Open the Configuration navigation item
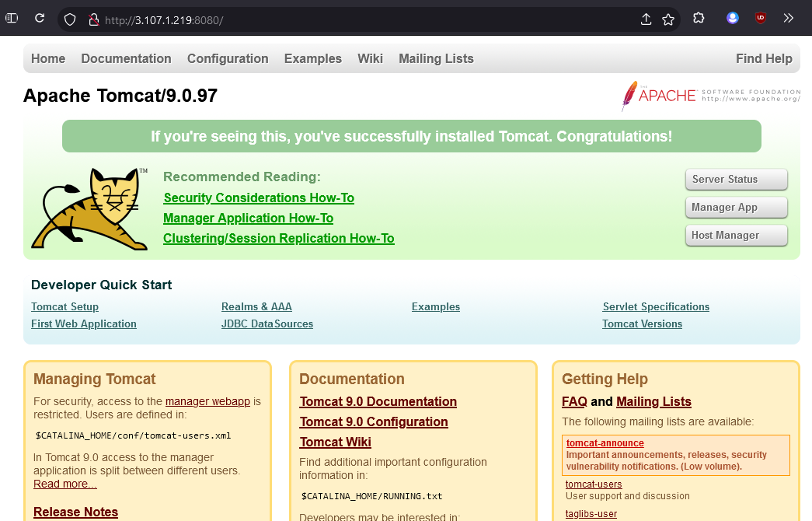The height and width of the screenshot is (521, 812). 228,58
